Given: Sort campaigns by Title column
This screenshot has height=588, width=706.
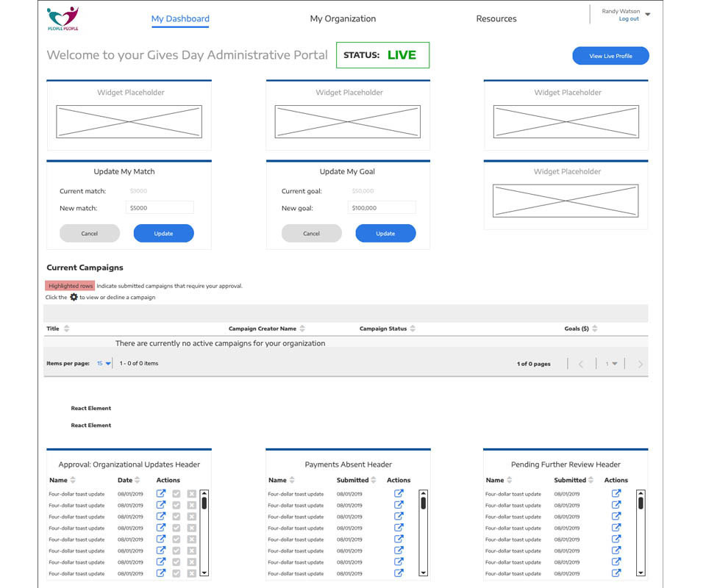Looking at the screenshot, I should pyautogui.click(x=67, y=329).
